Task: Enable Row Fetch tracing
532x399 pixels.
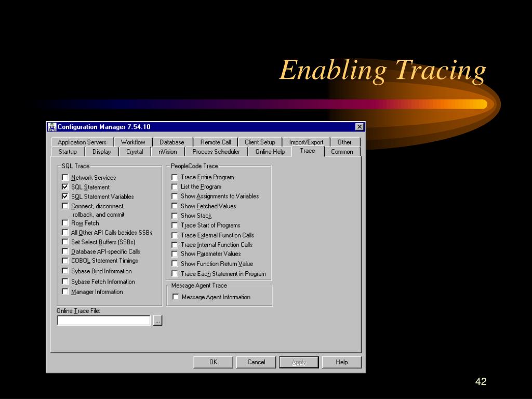Action: [65, 223]
